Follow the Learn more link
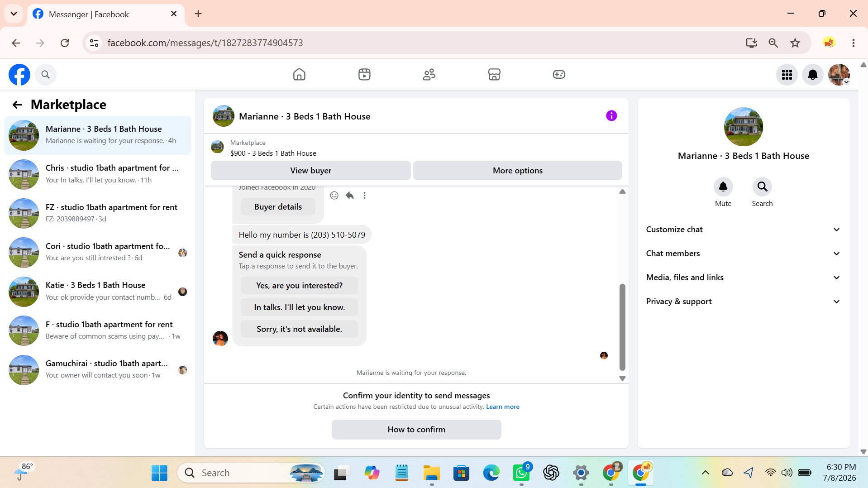This screenshot has width=868, height=488. [503, 407]
